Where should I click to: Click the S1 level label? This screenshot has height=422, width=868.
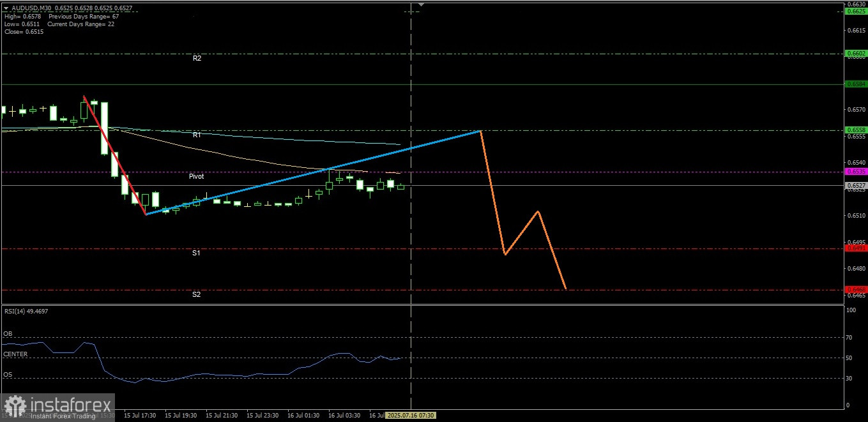pos(197,253)
